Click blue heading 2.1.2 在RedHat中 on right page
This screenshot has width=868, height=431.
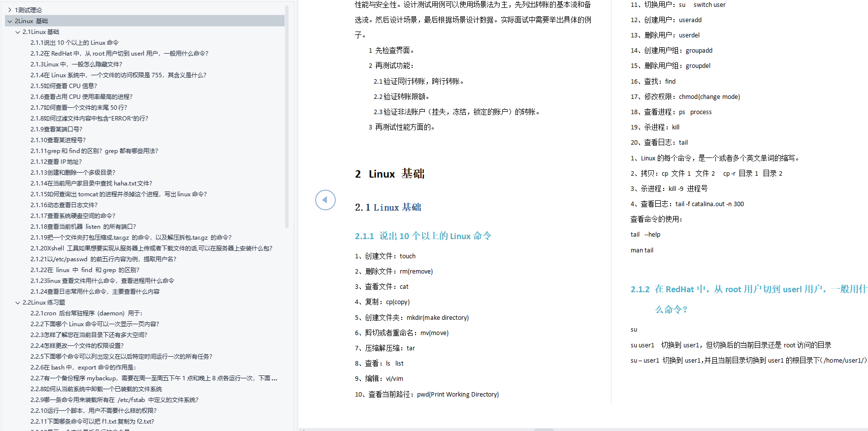coord(749,299)
